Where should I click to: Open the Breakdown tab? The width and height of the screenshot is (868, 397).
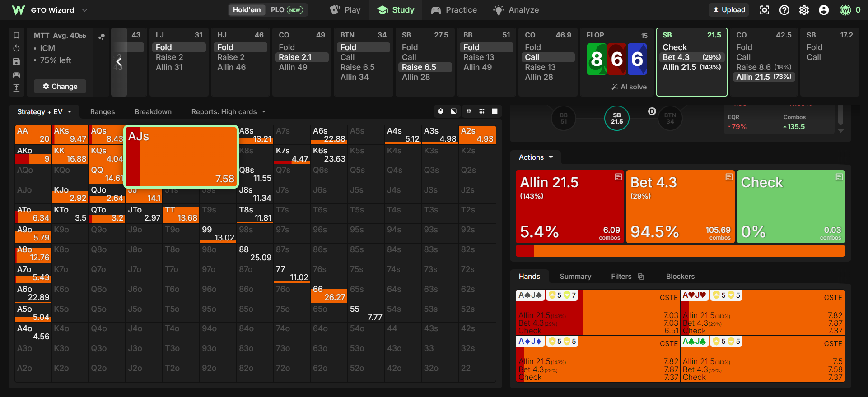pos(153,112)
